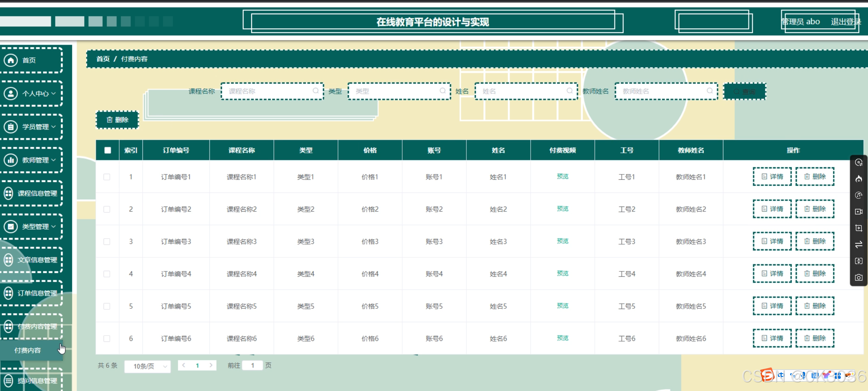
Task: Click the home icon in the sidebar
Action: point(11,60)
